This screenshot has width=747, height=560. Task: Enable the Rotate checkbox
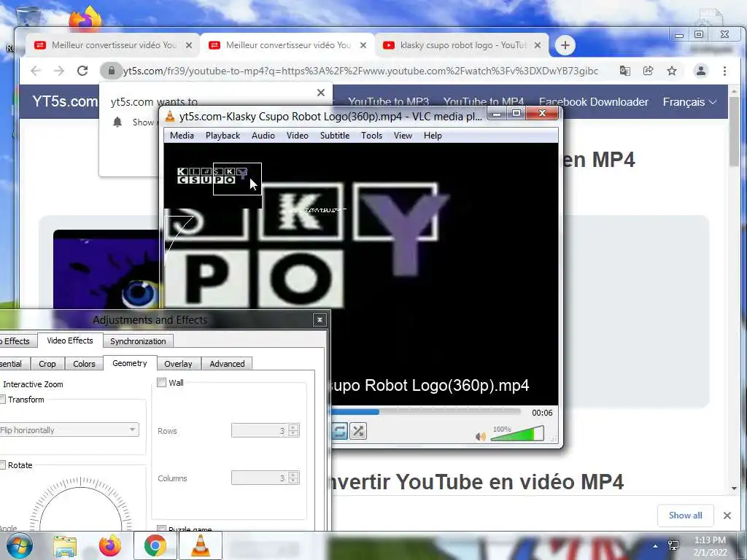[x=2, y=465]
